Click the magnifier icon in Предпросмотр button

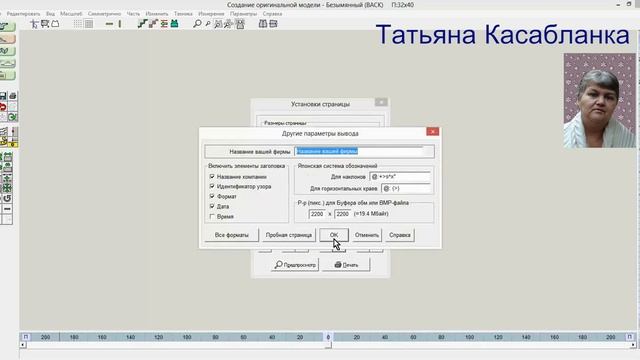278,264
